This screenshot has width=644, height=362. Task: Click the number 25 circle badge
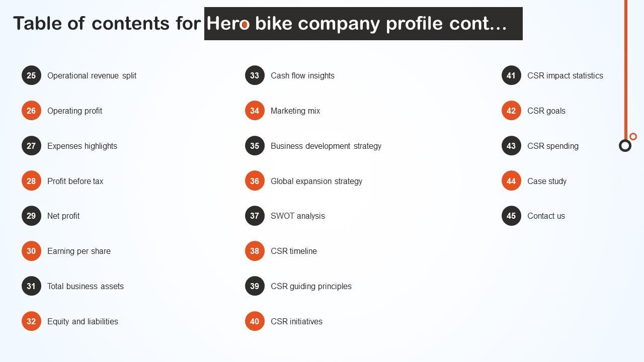(31, 75)
